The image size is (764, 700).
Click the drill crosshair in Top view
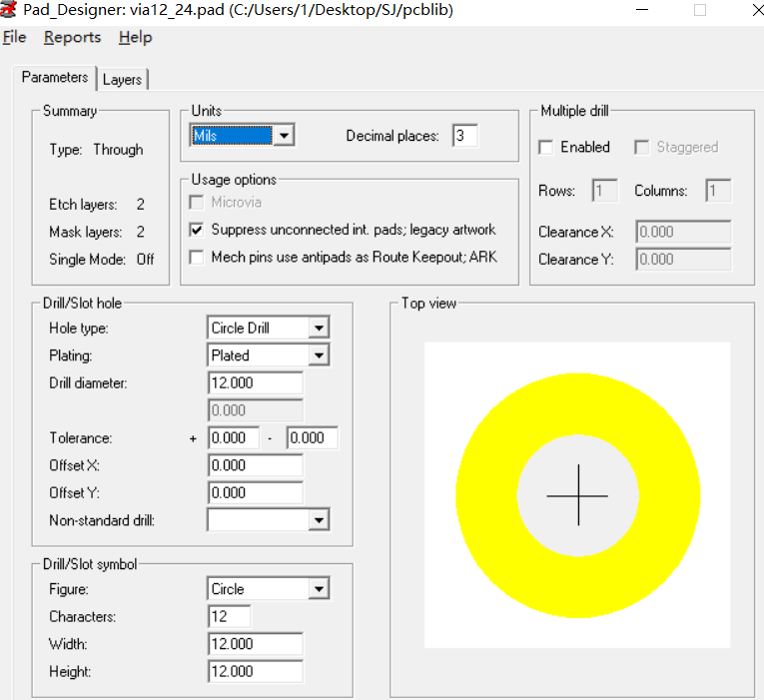[x=578, y=495]
